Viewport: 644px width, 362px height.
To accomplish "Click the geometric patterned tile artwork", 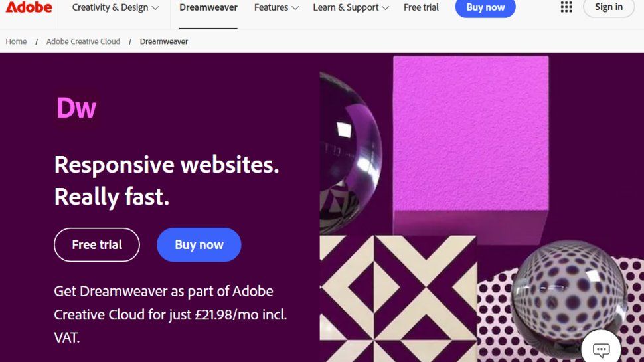I will point(398,299).
